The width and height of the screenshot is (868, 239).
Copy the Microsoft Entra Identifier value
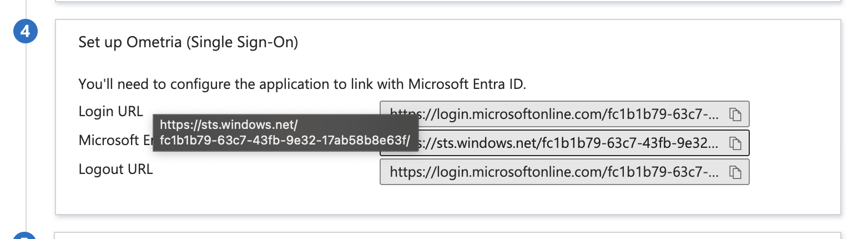point(735,143)
